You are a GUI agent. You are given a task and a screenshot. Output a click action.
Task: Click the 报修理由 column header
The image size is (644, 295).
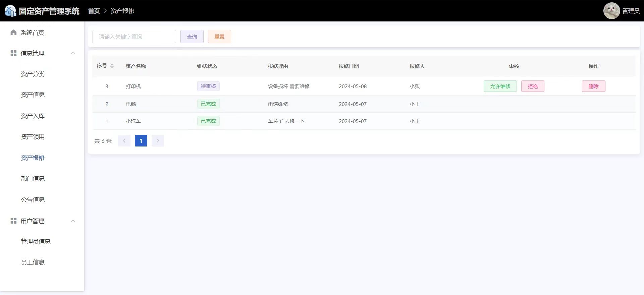(278, 66)
